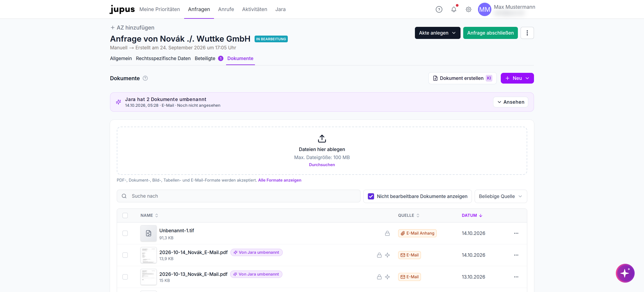Toggle 'Nicht bearbeitbare Dokumente anzeigen' checkbox

click(x=371, y=196)
